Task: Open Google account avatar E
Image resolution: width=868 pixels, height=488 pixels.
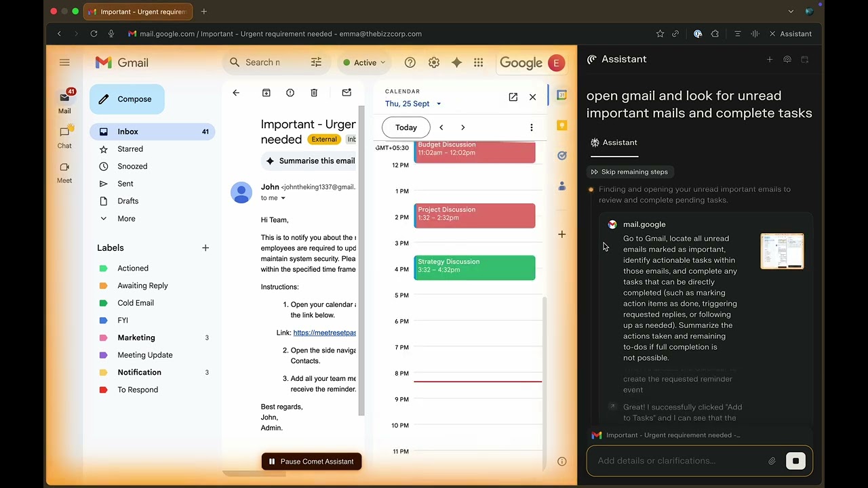Action: coord(556,63)
